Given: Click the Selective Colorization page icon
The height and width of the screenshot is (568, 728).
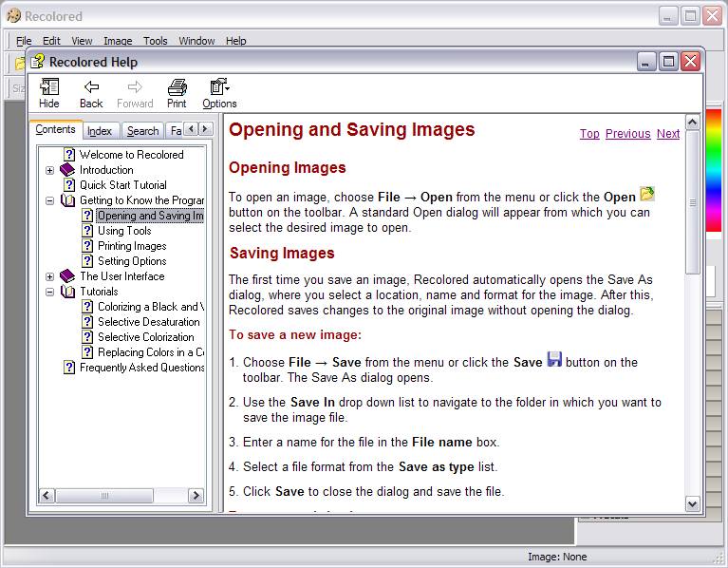Looking at the screenshot, I should click(87, 336).
